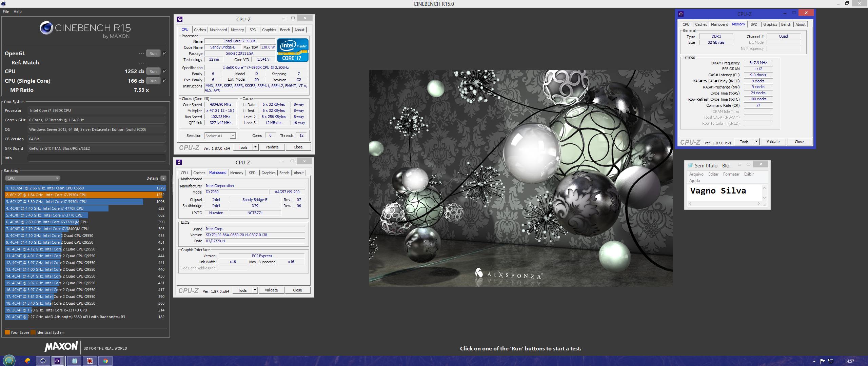Run the CPU (Single Core) benchmark
The height and width of the screenshot is (366, 868).
click(153, 81)
